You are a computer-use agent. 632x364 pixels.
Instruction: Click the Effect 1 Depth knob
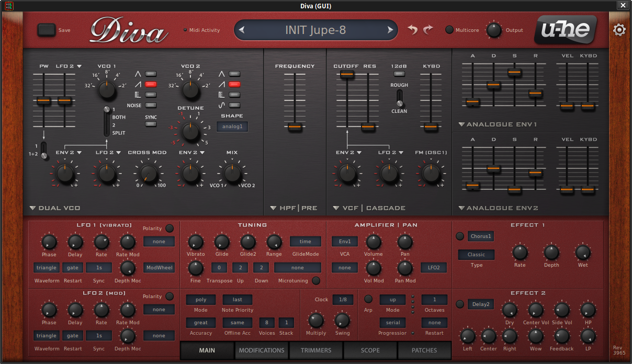[x=551, y=253]
